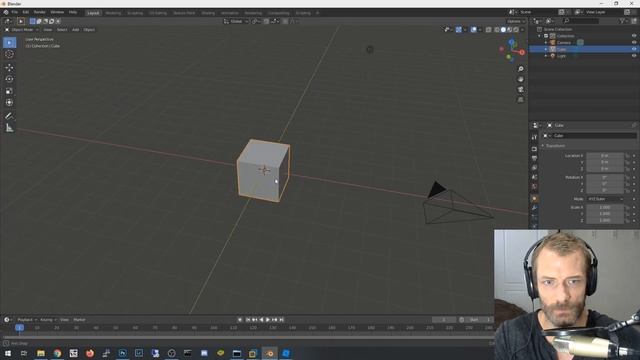Open the Scene properties tab
The width and height of the screenshot is (640, 360).
point(534,177)
